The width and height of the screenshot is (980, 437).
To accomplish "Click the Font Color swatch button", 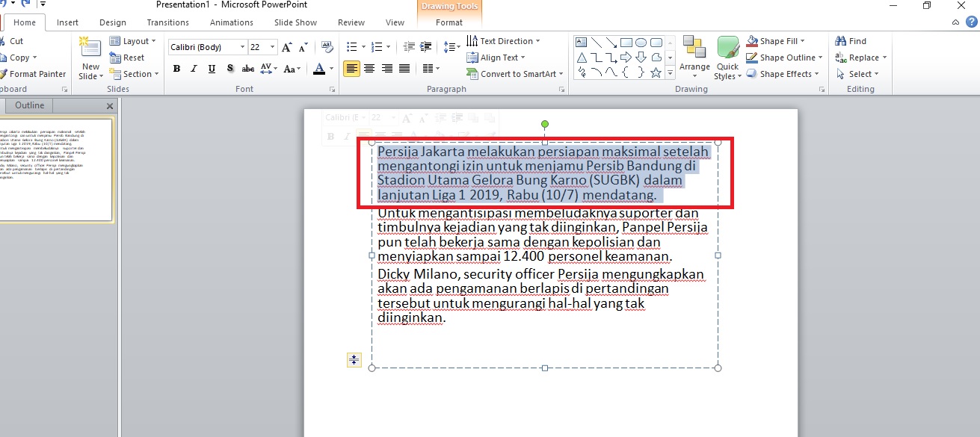I will point(319,69).
